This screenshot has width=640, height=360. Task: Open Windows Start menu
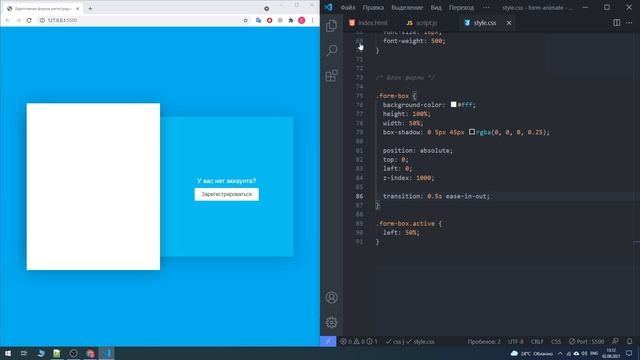8,353
